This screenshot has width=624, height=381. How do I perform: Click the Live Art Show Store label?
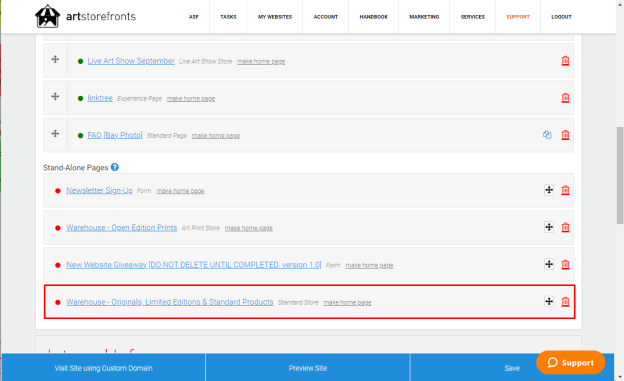click(205, 61)
